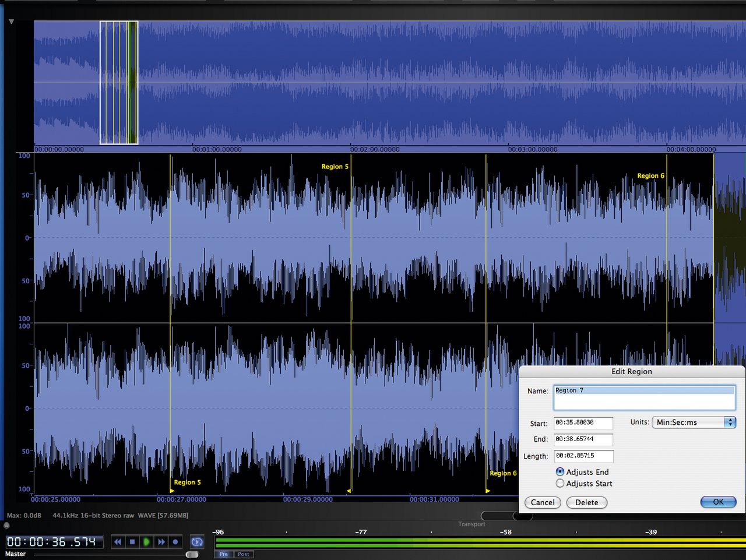746x560 pixels.
Task: Click the Region 5 label at top of waveform
Action: click(335, 167)
